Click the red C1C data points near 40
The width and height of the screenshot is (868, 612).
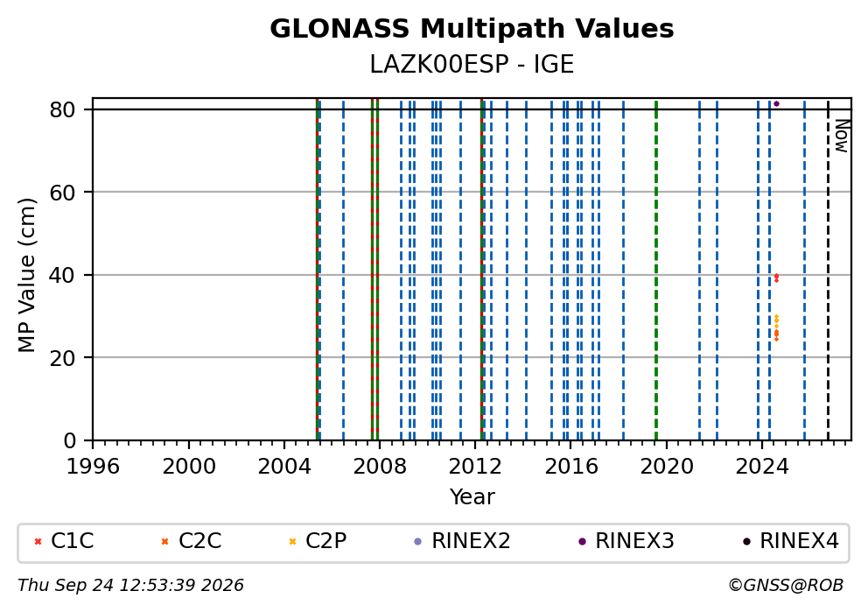(776, 278)
